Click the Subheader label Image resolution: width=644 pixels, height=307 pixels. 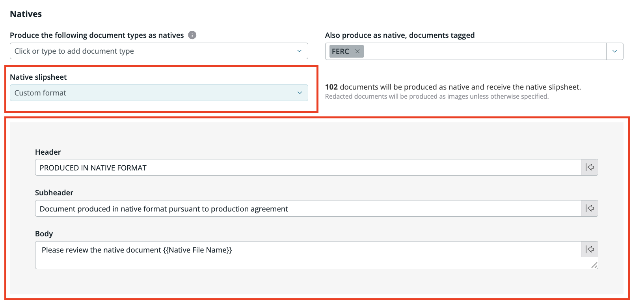[x=54, y=193]
